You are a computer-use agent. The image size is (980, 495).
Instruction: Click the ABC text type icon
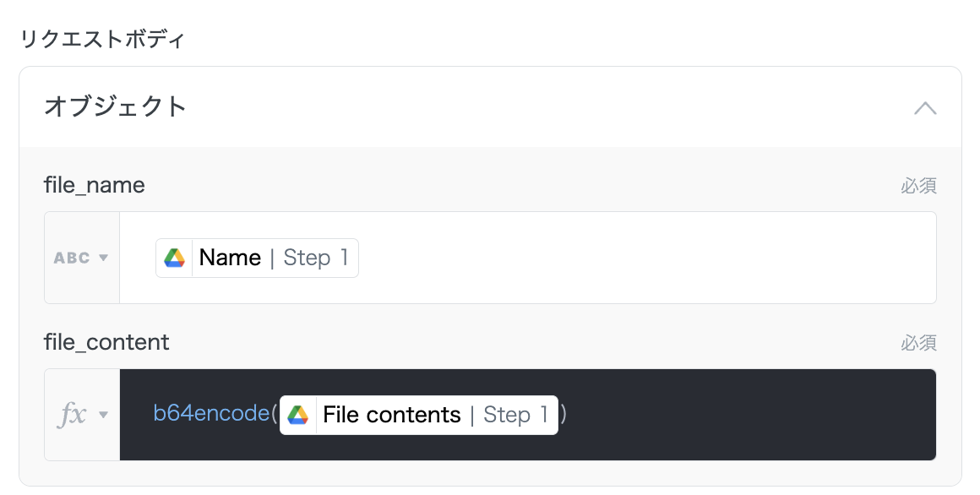[x=72, y=258]
